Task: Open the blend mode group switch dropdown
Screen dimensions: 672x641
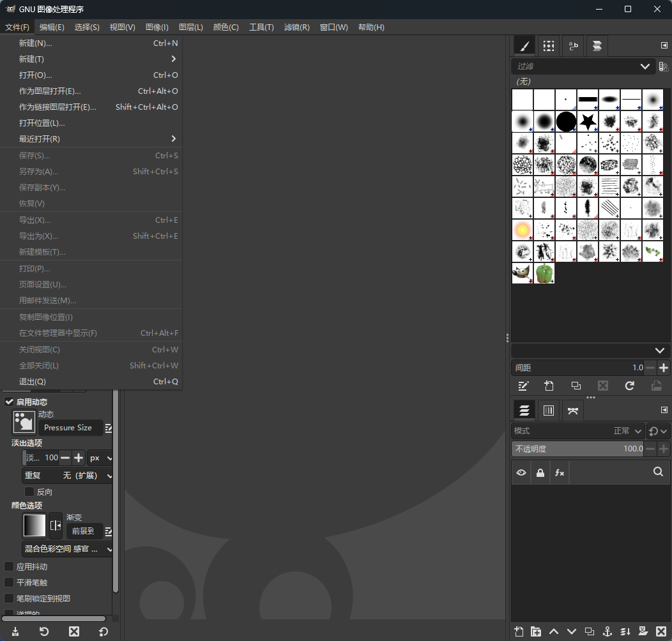Action: pyautogui.click(x=658, y=431)
